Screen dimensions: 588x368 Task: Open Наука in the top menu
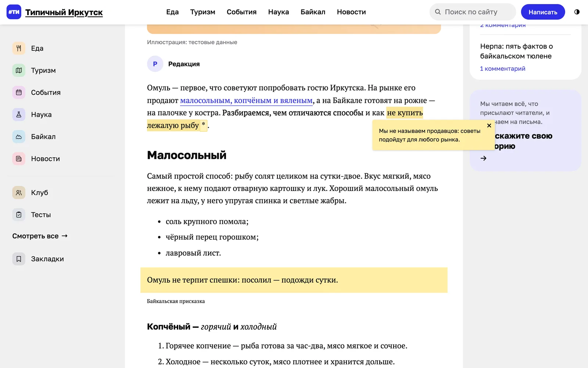[x=279, y=12]
